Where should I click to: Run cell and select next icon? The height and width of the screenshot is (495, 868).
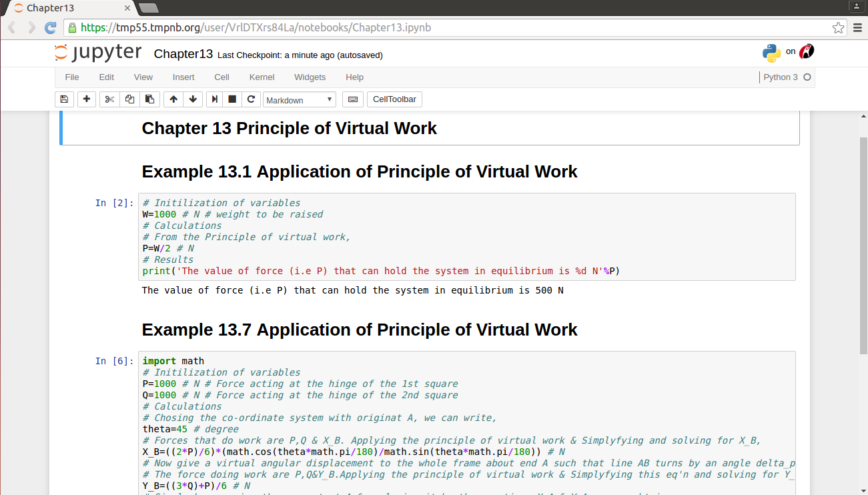coord(215,99)
